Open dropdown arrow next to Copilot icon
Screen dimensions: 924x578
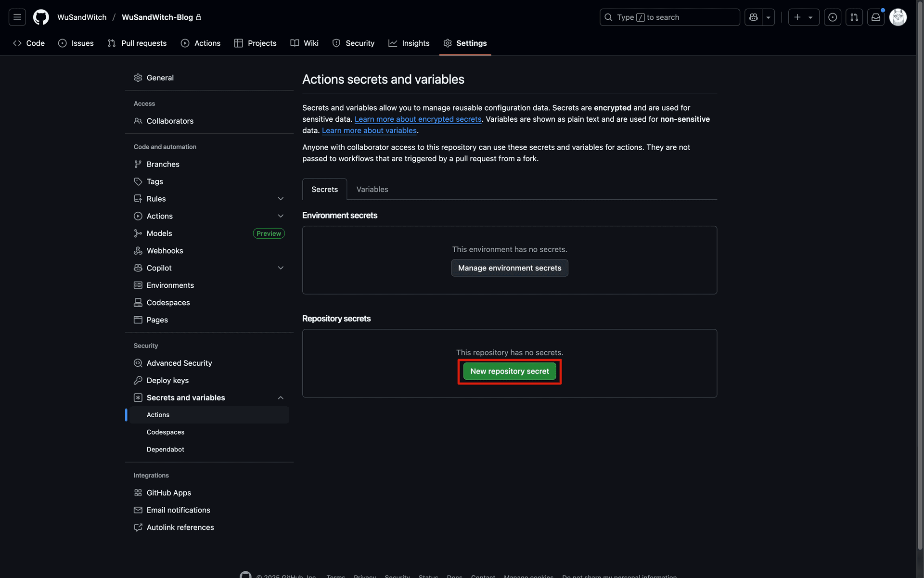click(x=769, y=17)
